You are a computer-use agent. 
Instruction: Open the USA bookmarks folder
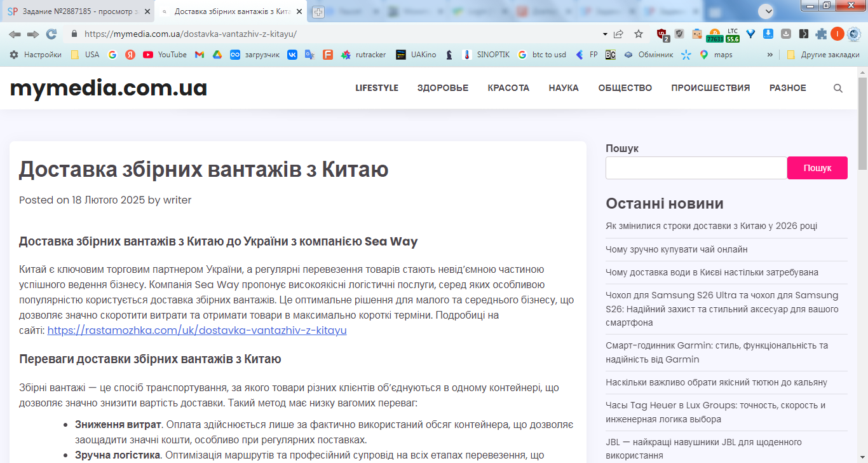[x=85, y=55]
